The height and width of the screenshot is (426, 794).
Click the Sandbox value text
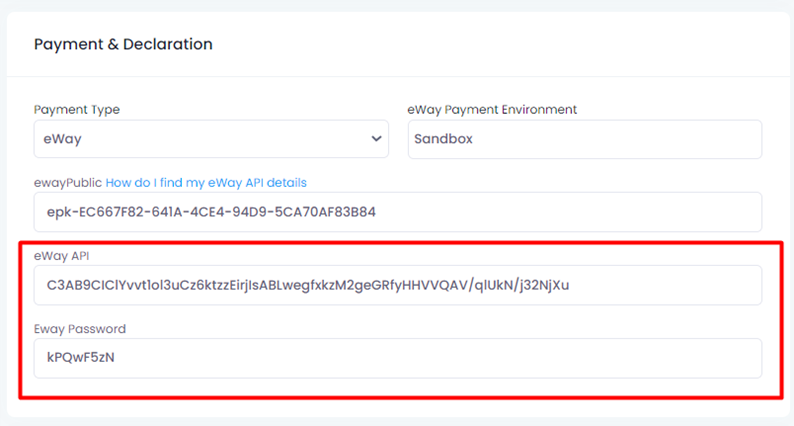click(443, 139)
